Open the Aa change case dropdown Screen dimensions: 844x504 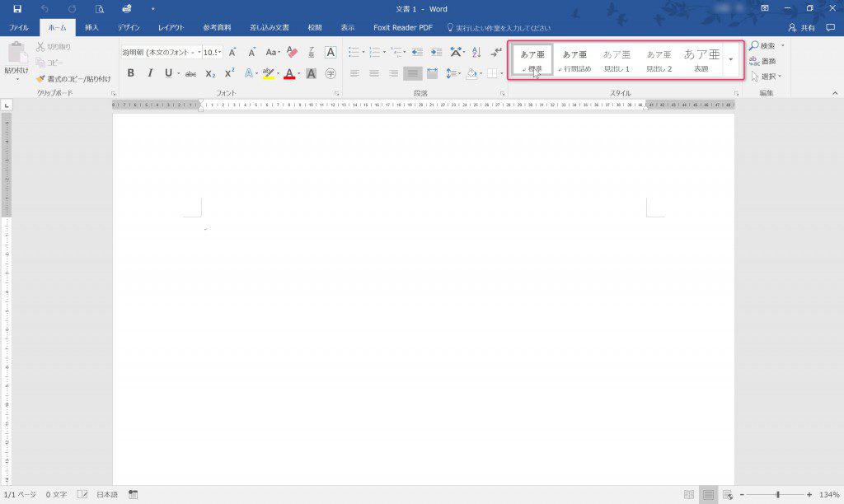[x=273, y=52]
